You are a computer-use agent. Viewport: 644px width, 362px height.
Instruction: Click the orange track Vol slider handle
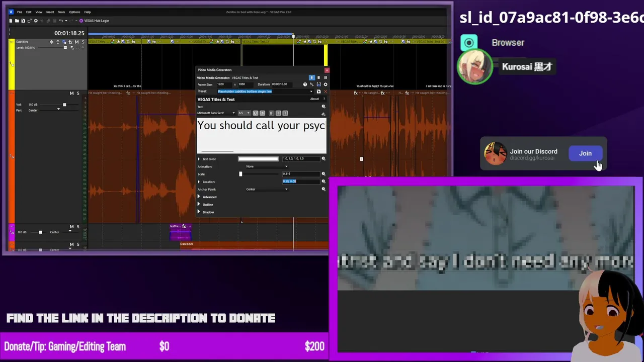[64, 105]
